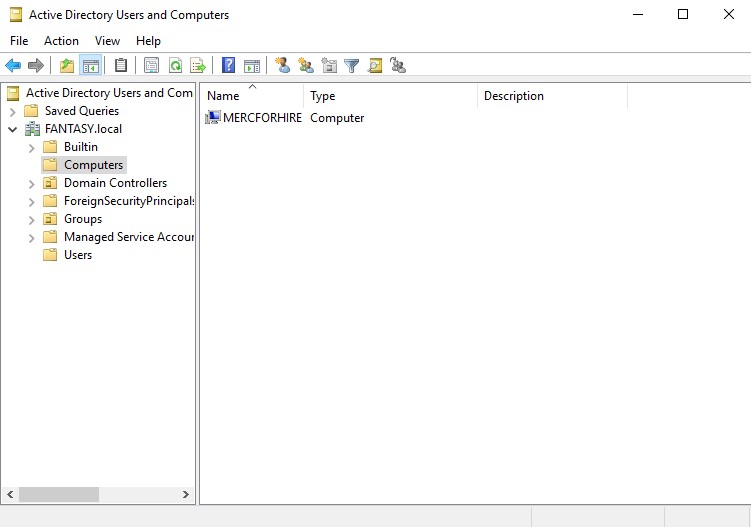Click the Description column header

pyautogui.click(x=550, y=96)
